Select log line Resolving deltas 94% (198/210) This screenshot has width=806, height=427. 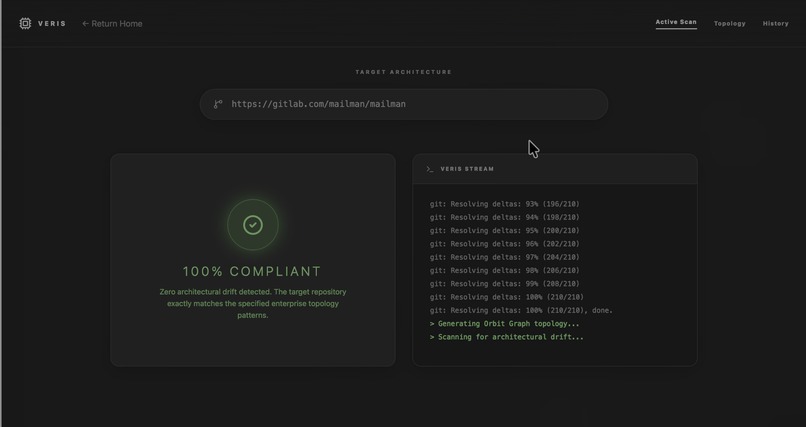(505, 217)
